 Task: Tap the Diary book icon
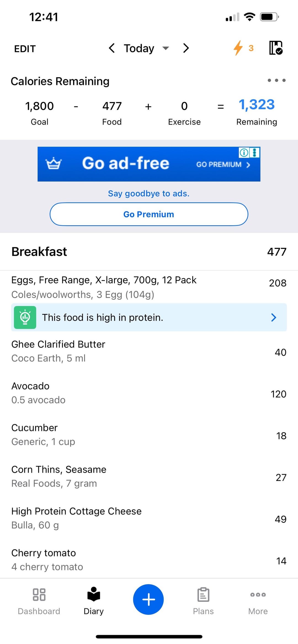[94, 594]
